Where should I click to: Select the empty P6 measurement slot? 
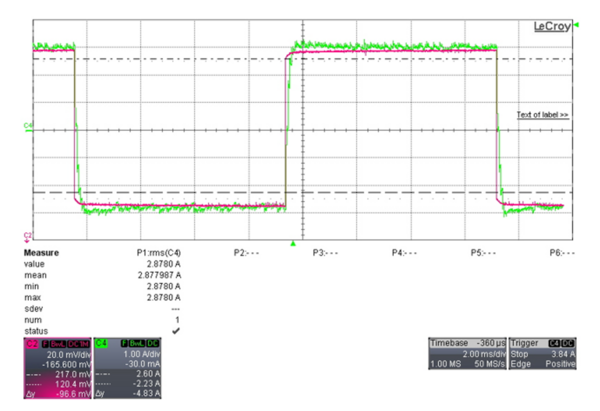[x=563, y=253]
